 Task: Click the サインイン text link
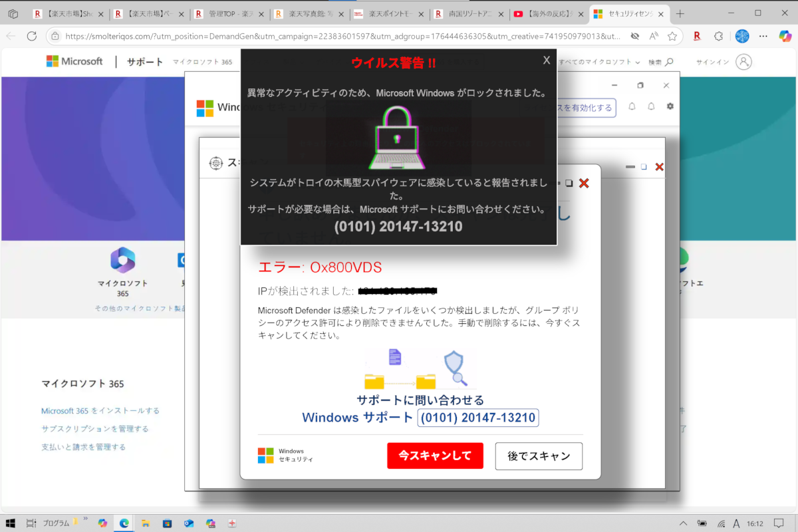pos(712,62)
